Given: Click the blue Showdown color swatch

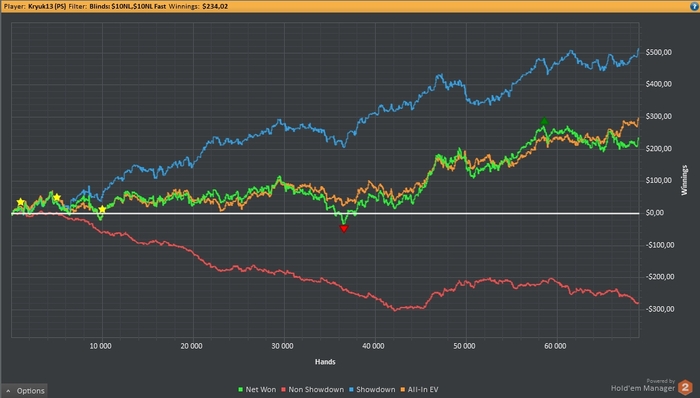Looking at the screenshot, I should (351, 390).
